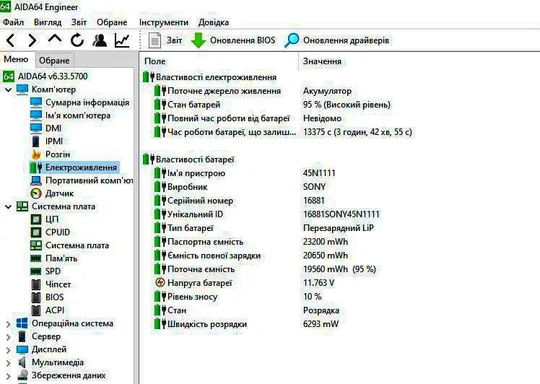Screen dimensions: 540x384
Task: Collapse the Комп'ютер tree node
Action: pos(8,90)
